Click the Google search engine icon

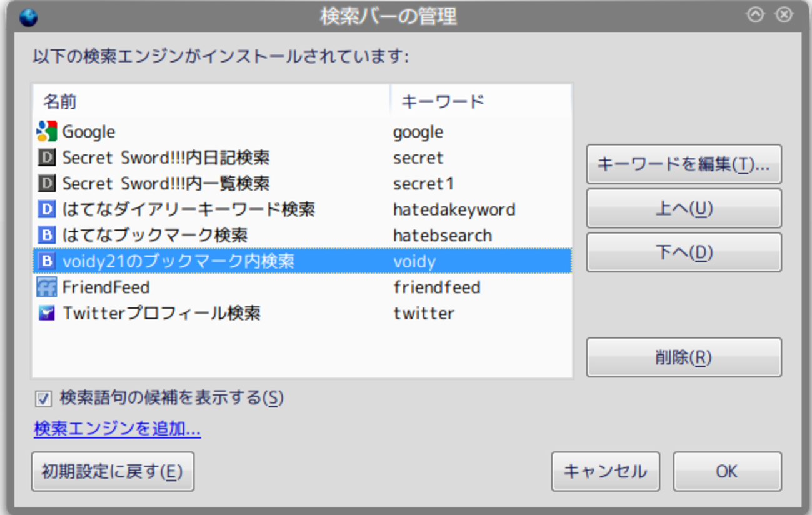coord(47,131)
